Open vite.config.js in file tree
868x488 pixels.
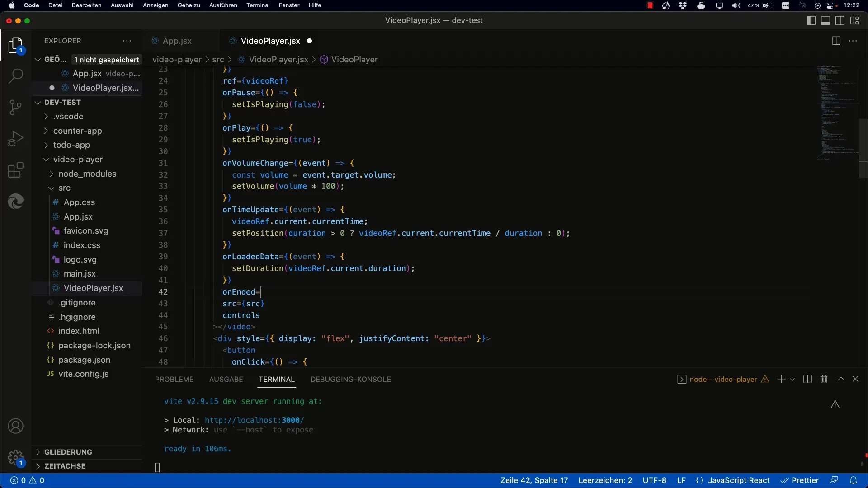coord(83,374)
